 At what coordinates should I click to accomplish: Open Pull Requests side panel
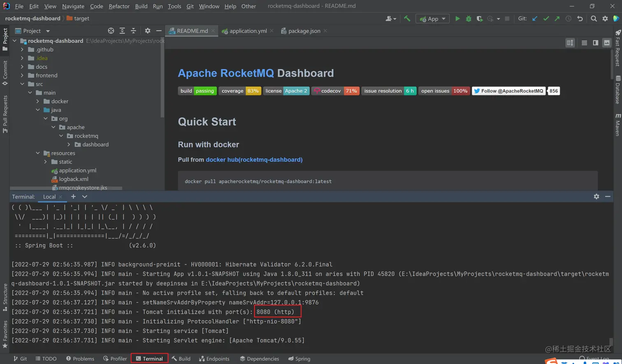point(5,114)
